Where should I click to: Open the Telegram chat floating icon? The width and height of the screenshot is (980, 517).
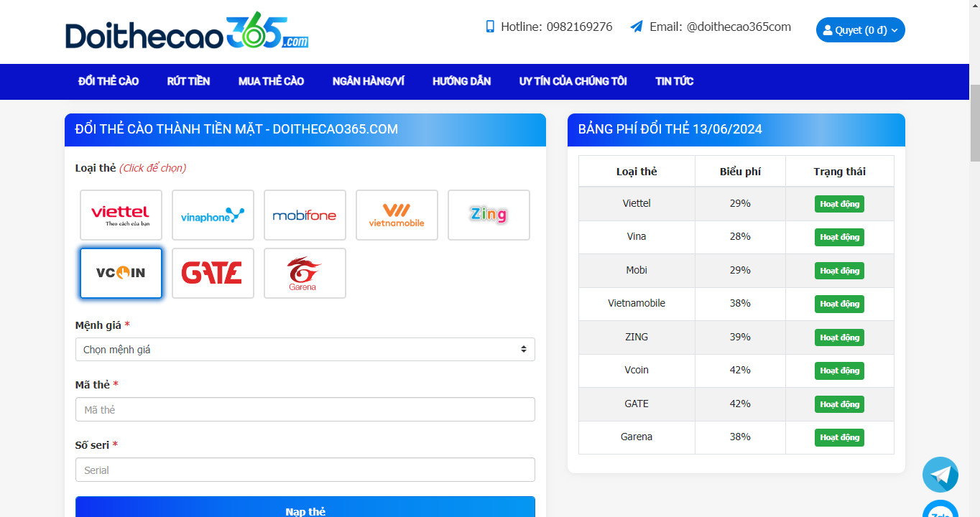pos(940,475)
